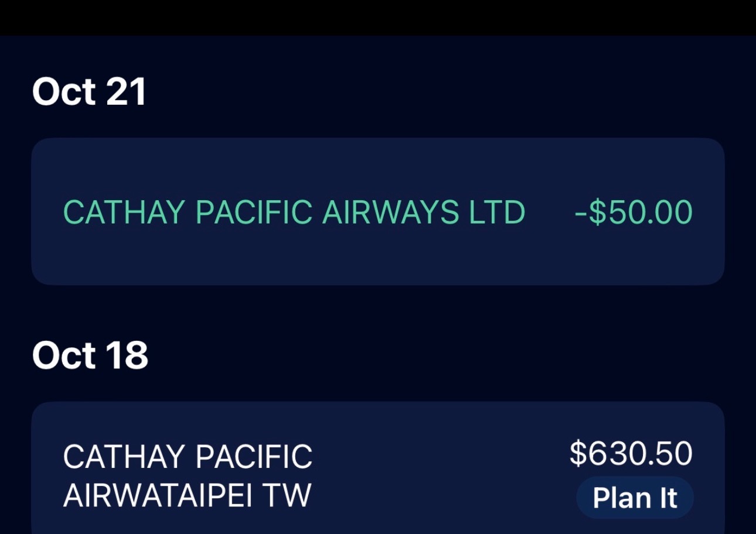Click the green -$50.00 refund amount
Image resolution: width=756 pixels, height=534 pixels.
coord(634,212)
